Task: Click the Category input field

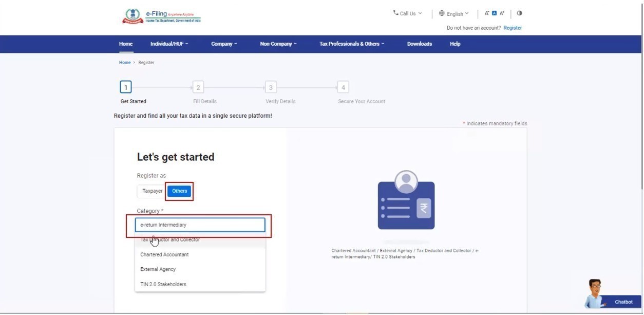Action: (200, 225)
